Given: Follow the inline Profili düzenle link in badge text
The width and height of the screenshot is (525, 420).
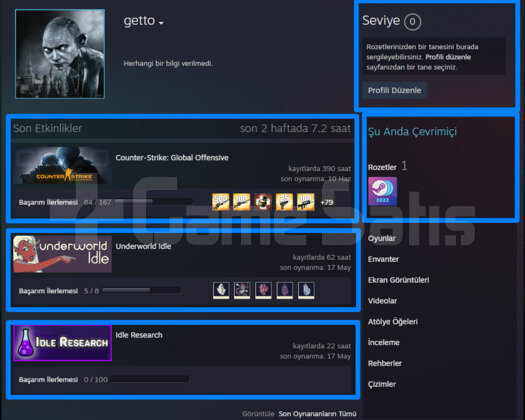Looking at the screenshot, I should coord(448,57).
